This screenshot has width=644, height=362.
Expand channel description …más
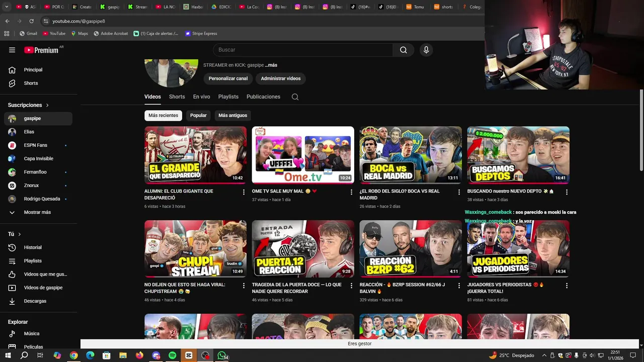[271, 65]
